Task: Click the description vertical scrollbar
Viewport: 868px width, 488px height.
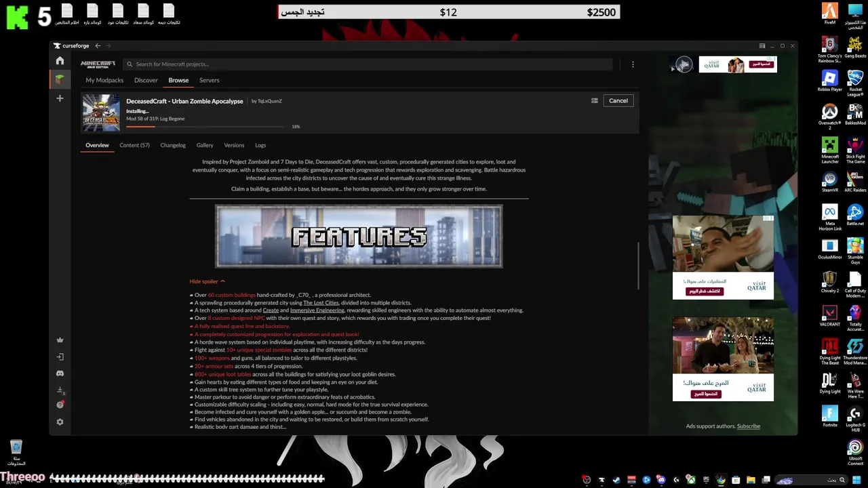Action: (638, 265)
